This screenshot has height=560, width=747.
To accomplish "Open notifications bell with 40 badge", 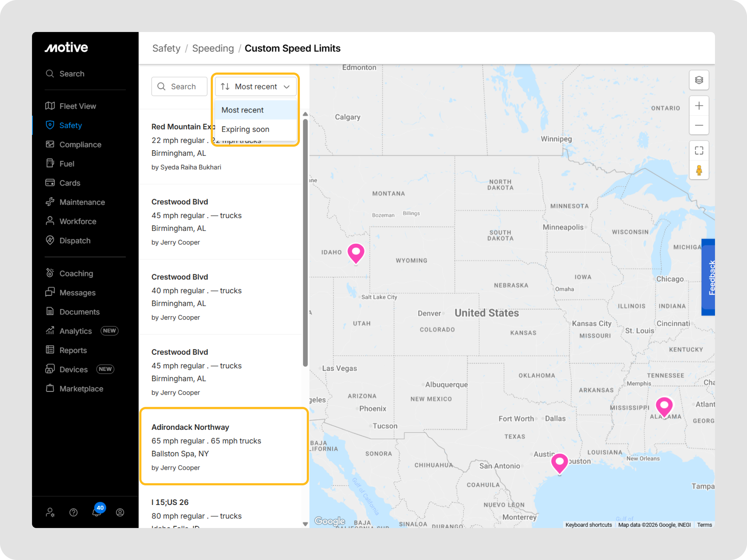I will click(97, 512).
